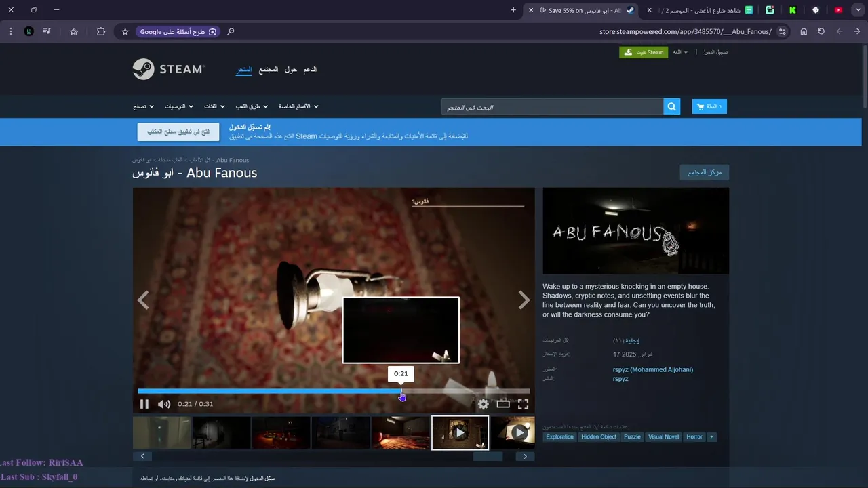
Task: Select the Horror tag
Action: pyautogui.click(x=694, y=437)
